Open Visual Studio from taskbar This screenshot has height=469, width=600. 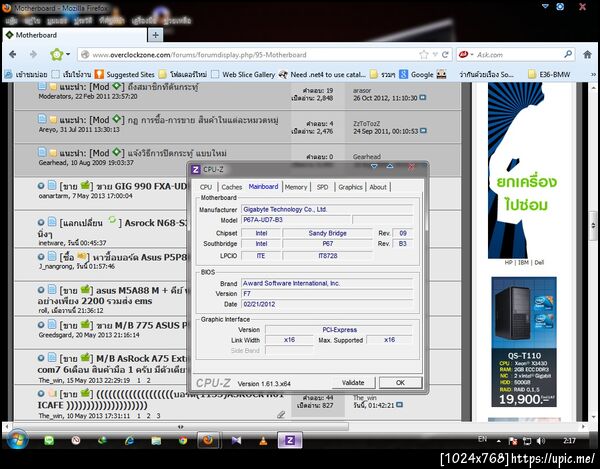click(236, 441)
